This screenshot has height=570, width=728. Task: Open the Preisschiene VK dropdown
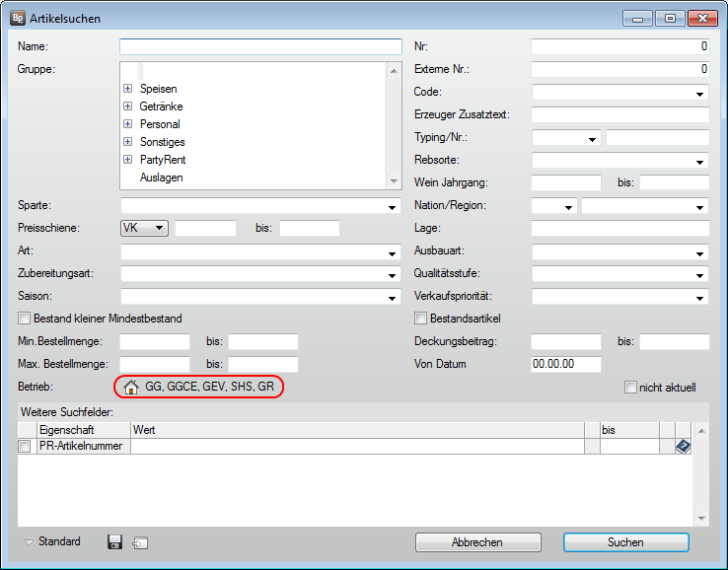pyautogui.click(x=160, y=229)
